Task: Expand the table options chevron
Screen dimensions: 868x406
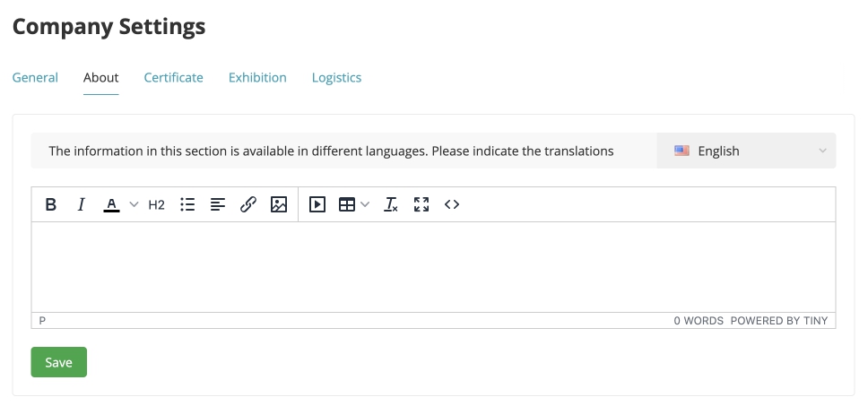Action: pos(365,204)
